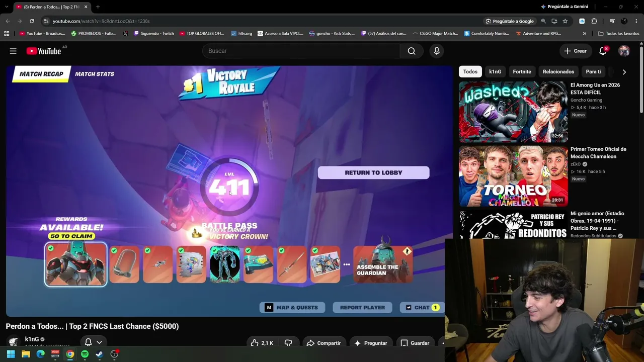View site information icon in address bar

(x=46, y=21)
